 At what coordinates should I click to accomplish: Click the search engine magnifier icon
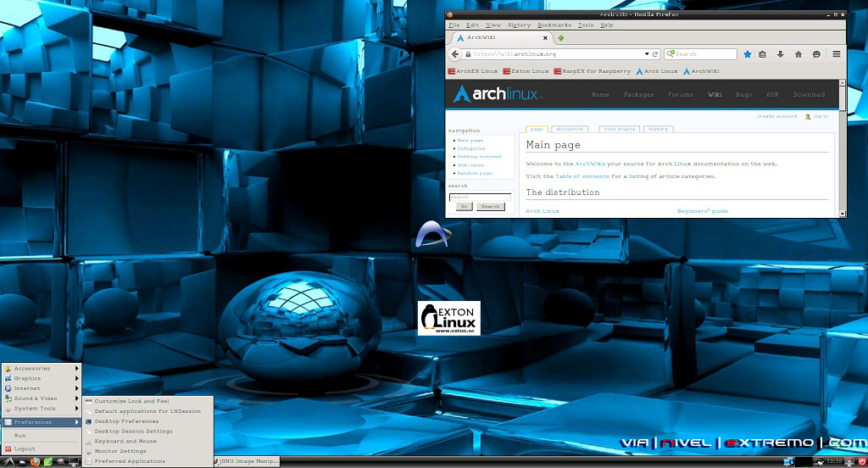[x=670, y=53]
